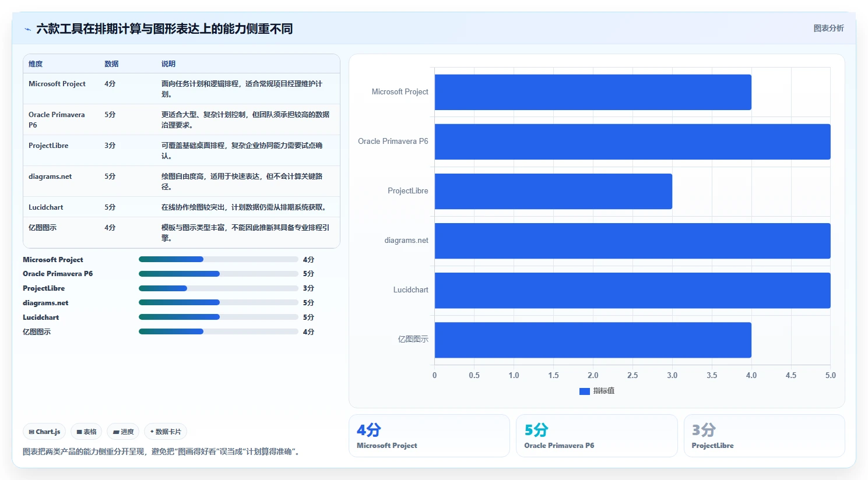The width and height of the screenshot is (868, 480).
Task: Click the 5.0 x-axis tick label
Action: (x=830, y=376)
